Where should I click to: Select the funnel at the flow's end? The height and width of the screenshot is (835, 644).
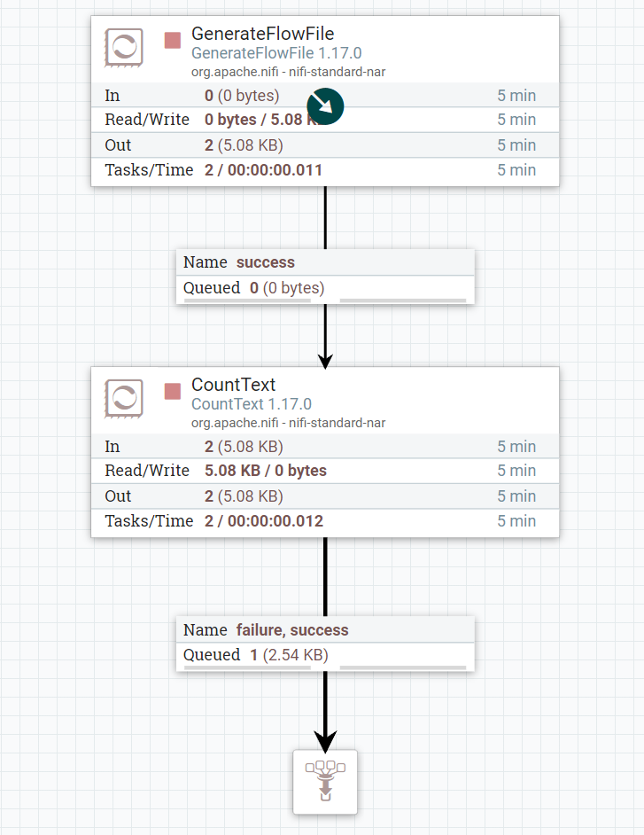click(x=325, y=781)
